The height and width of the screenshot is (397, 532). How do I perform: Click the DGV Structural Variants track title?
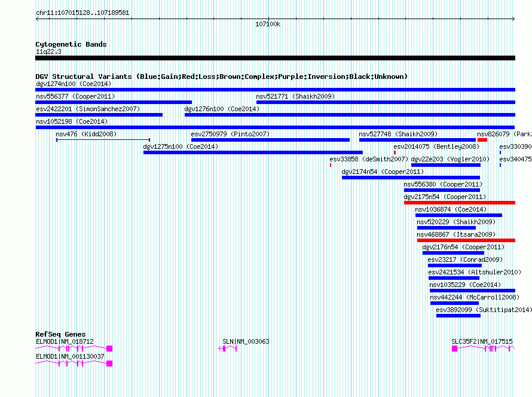click(x=222, y=77)
